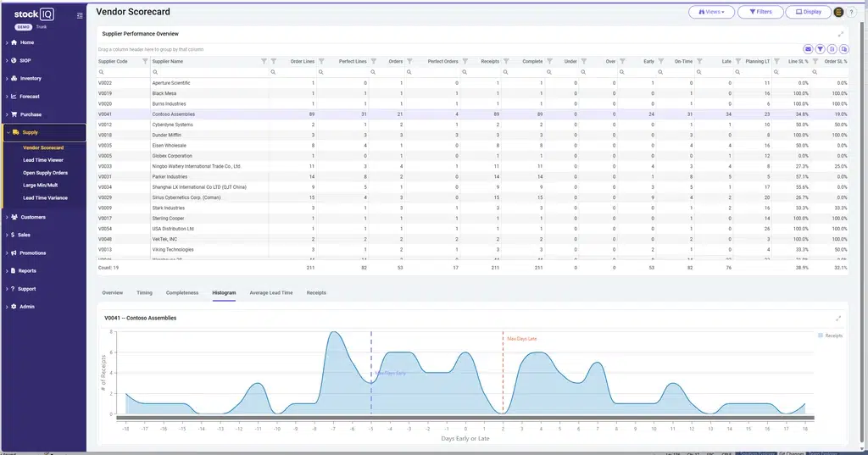The width and height of the screenshot is (868, 455).
Task: Click the copy icon above the grid
Action: 843,49
